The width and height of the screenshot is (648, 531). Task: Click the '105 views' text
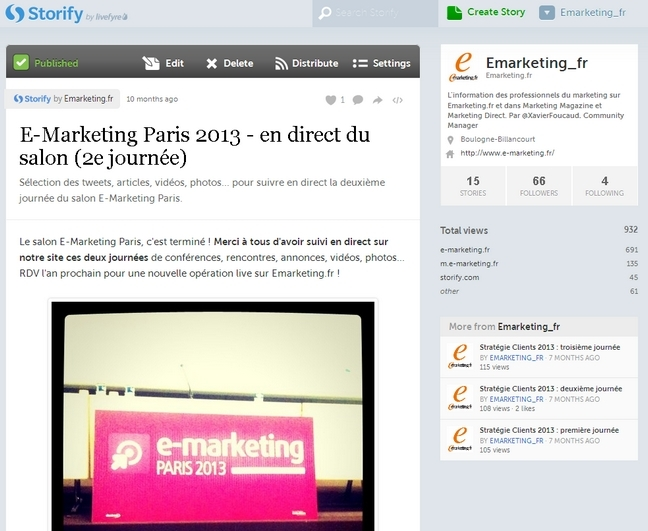(494, 450)
